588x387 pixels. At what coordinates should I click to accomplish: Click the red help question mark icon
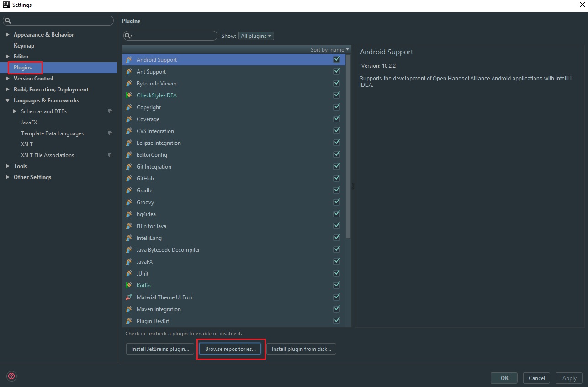click(x=12, y=376)
